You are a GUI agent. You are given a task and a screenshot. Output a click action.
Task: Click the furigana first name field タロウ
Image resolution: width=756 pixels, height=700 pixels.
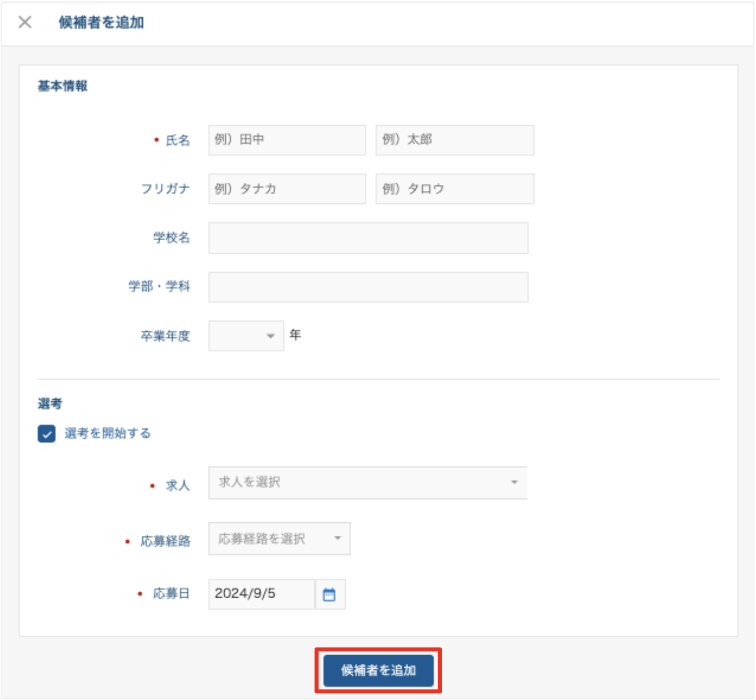pos(455,189)
